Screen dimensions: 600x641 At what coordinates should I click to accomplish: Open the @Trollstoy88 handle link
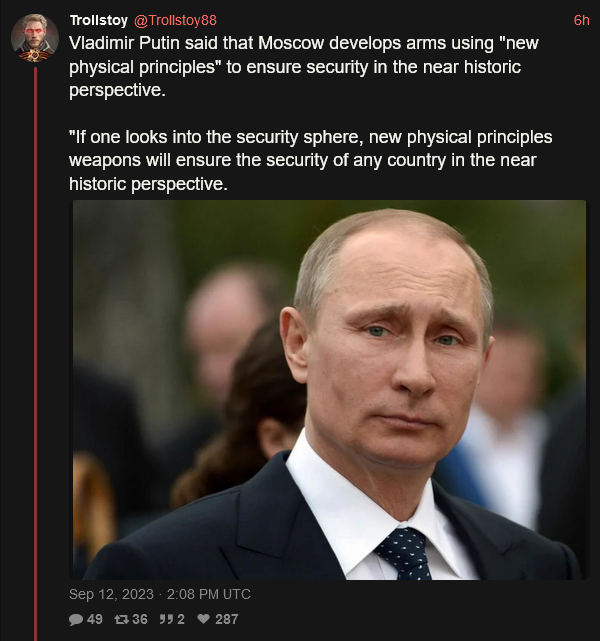pyautogui.click(x=175, y=20)
